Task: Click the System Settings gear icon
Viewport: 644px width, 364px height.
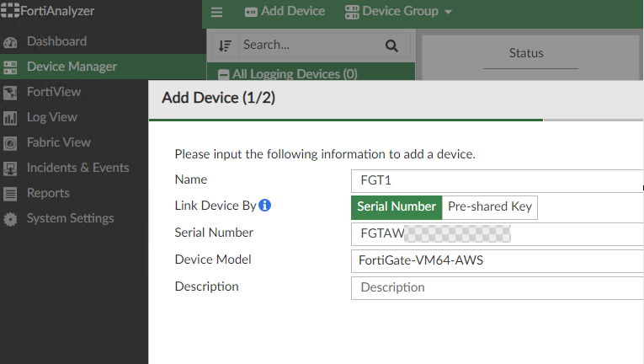Action: [x=11, y=219]
